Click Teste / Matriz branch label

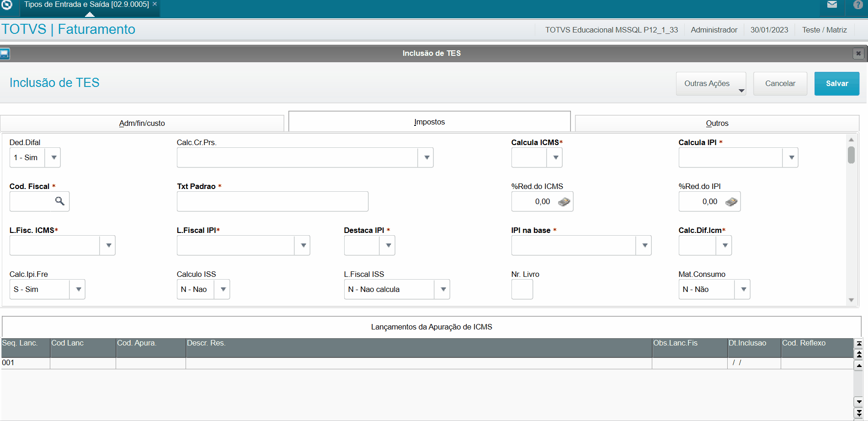tap(825, 30)
